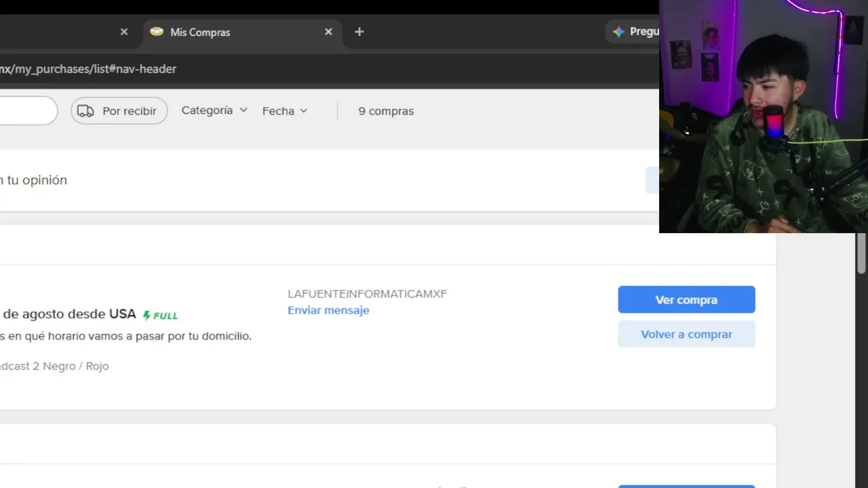Click the product name Negro / Rojo
Screen dimensions: 868x488
point(54,366)
